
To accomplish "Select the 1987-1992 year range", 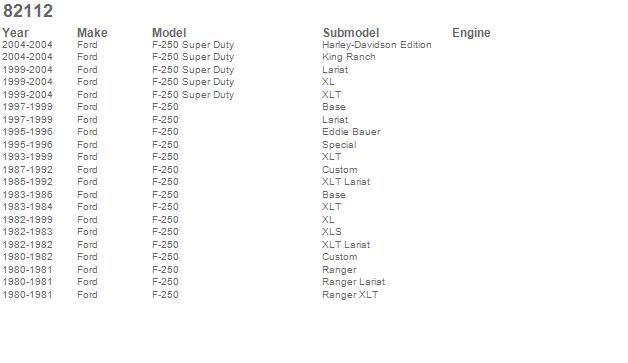I will [x=27, y=170].
